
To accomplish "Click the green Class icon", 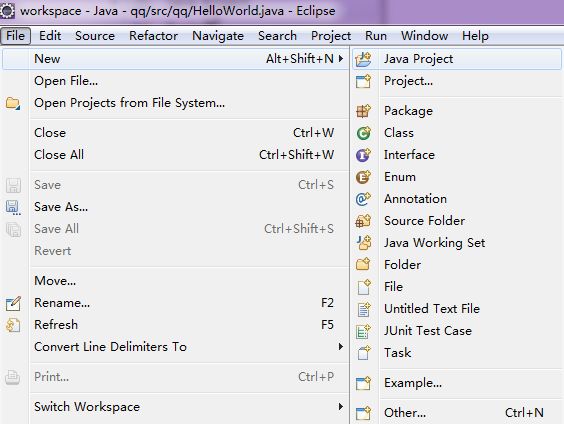I will coord(363,133).
